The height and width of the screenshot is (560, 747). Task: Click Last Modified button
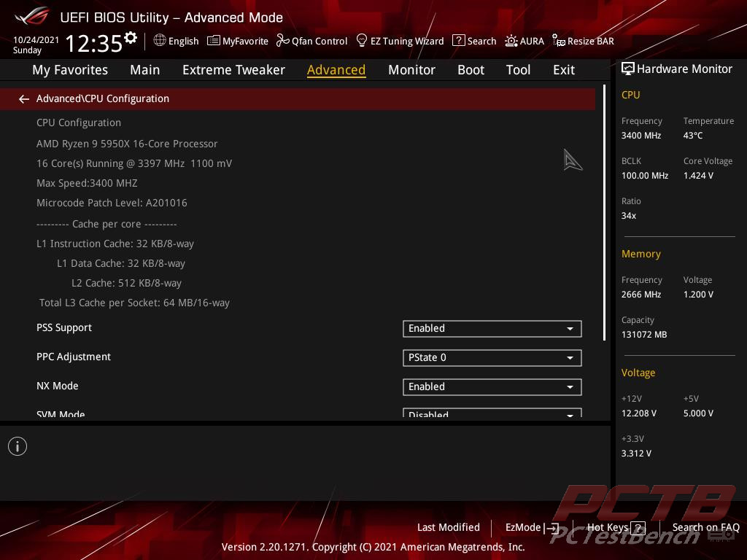pos(449,528)
